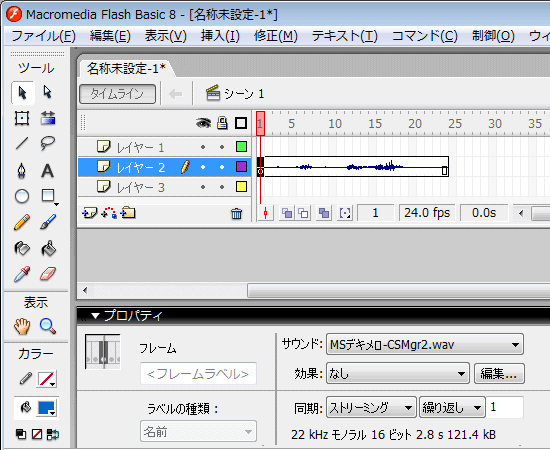Viewport: 550px width, 450px height.
Task: Select the Rectangle tool
Action: (48, 195)
